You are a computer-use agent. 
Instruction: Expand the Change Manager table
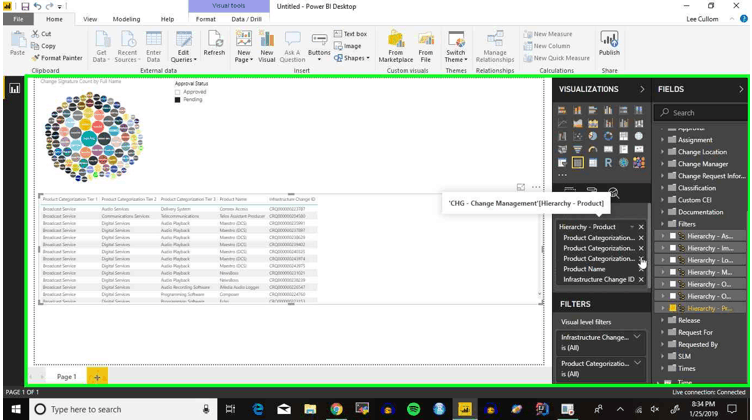[663, 164]
